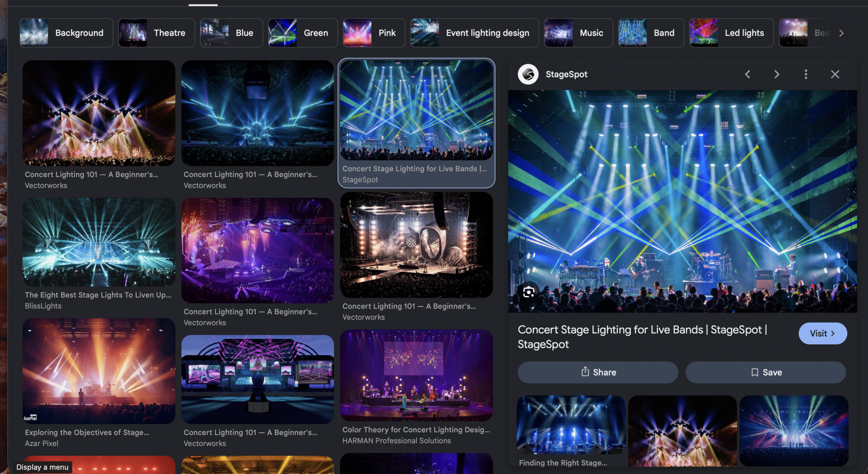The width and height of the screenshot is (868, 474).
Task: Click 'Azar Pixel' source text
Action: click(41, 443)
